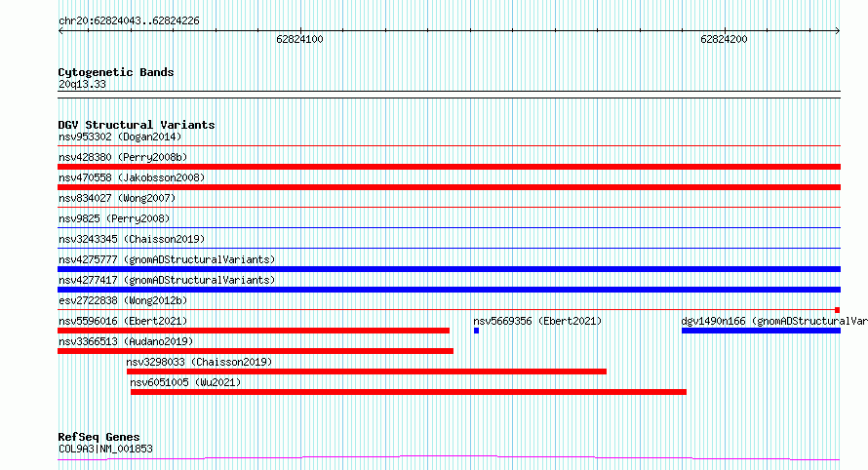Screen dimensions: 868x470
Task: Open variant nsv3243345 (Chaisson2019) label
Action: click(132, 239)
